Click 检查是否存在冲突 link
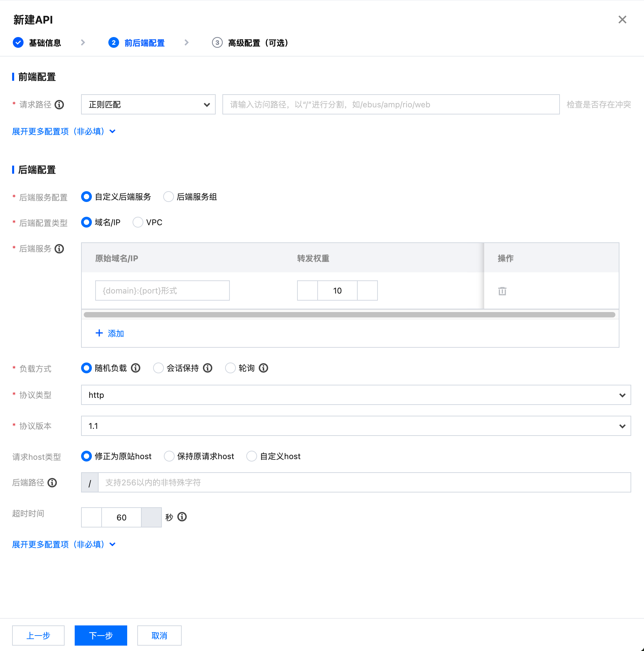The image size is (644, 651). point(599,104)
